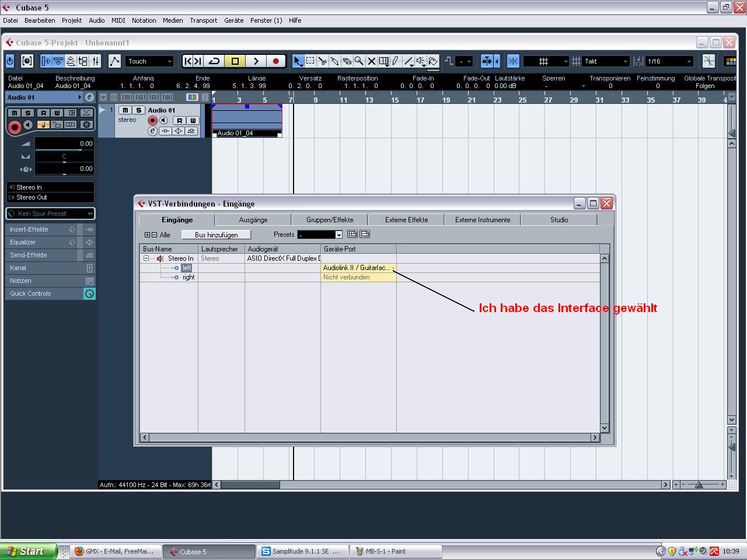Open the mixer icon in toolbar
Image resolution: width=747 pixels, height=560 pixels.
pos(95,61)
